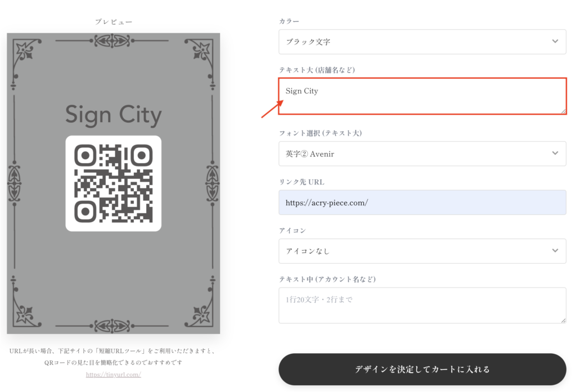
Task: Open the カラー dropdown showing ブラック文字
Action: (x=416, y=42)
